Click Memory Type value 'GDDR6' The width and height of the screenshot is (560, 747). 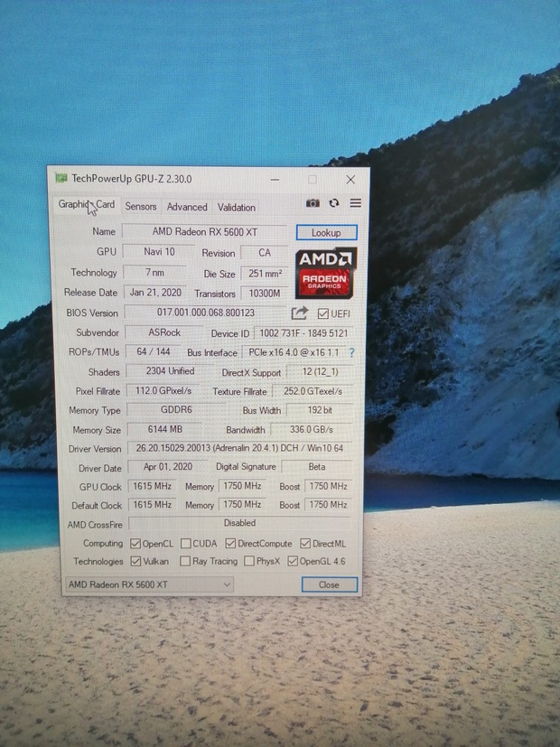tap(176, 410)
